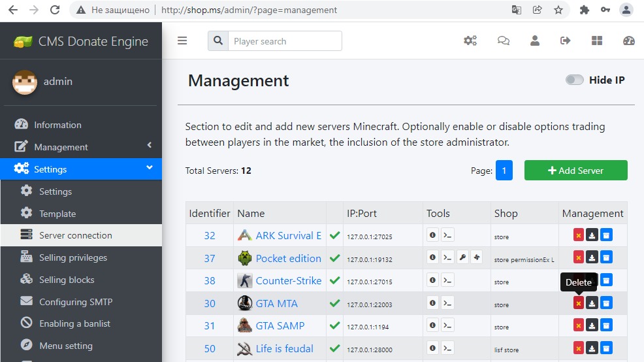Open the Counter-Strike server link
This screenshot has width=644, height=362.
(x=288, y=280)
